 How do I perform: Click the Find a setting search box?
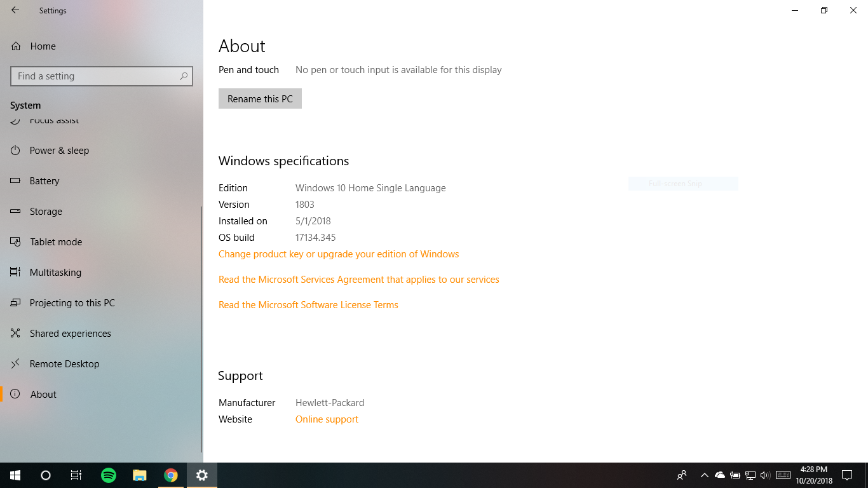point(102,76)
